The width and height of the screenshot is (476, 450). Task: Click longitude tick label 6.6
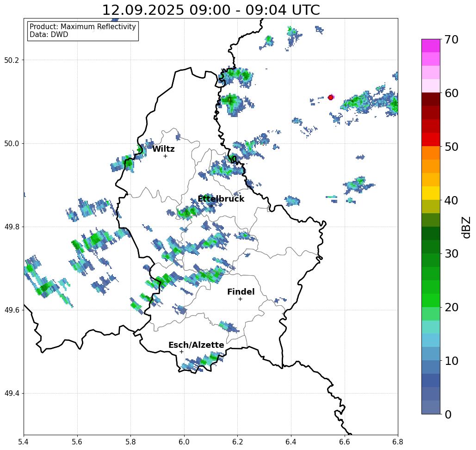(x=344, y=442)
